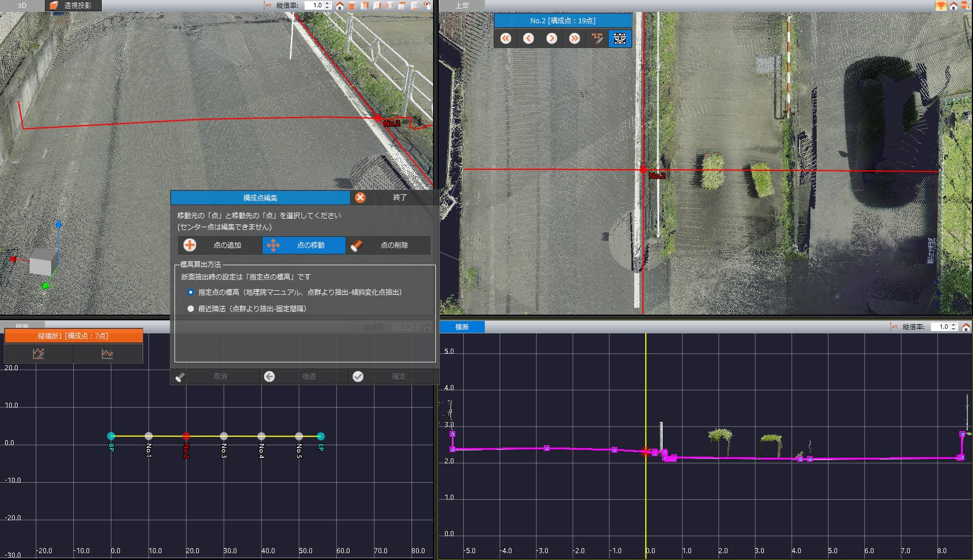
Task: Select the 指定点の標高 radio option
Action: [x=190, y=292]
